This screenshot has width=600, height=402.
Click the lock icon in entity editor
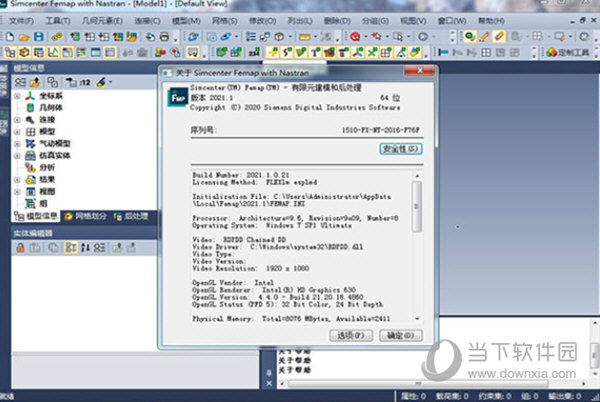[20, 248]
